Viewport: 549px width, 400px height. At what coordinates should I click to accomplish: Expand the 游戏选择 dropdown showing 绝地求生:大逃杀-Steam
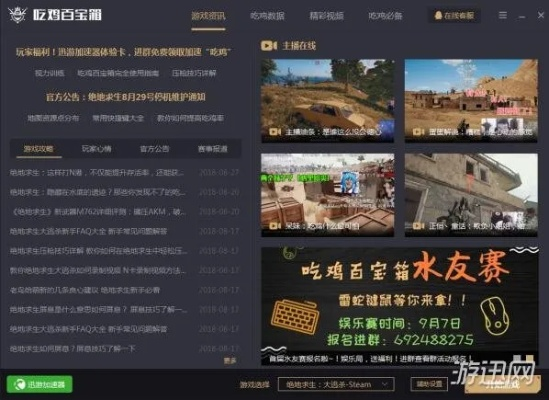tap(336, 385)
